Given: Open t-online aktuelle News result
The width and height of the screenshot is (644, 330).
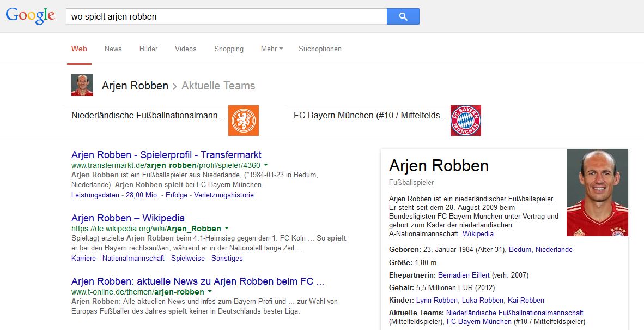Looking at the screenshot, I should [x=198, y=281].
